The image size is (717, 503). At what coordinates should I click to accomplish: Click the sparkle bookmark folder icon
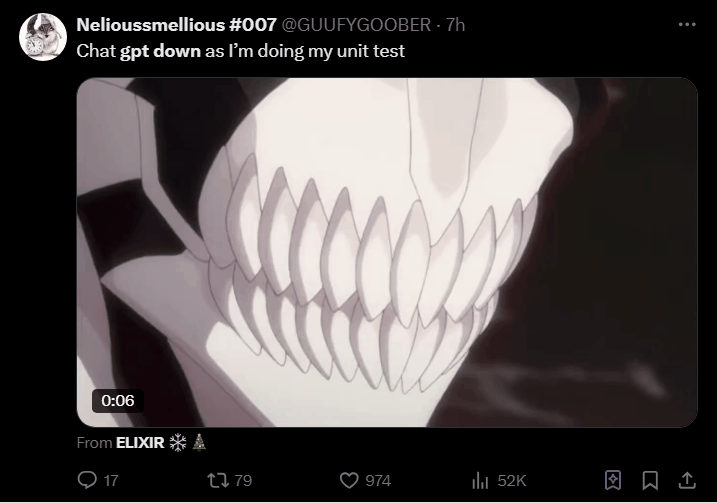click(x=613, y=480)
